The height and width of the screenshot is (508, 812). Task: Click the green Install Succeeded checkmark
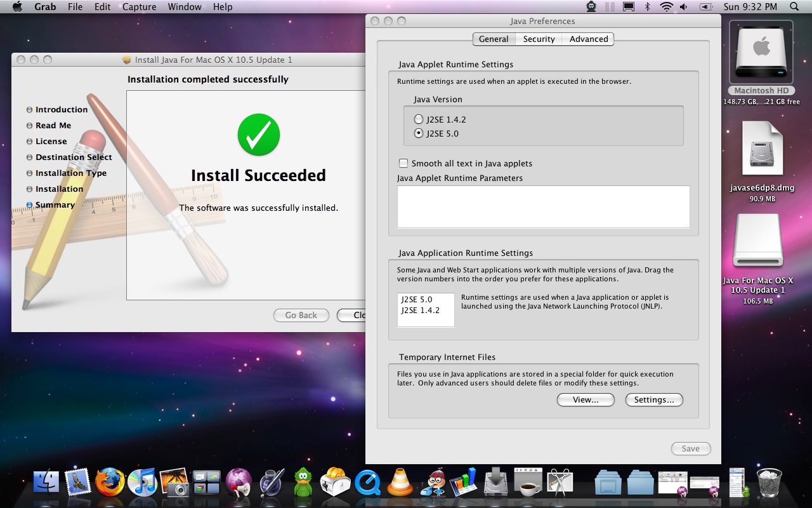(x=258, y=134)
